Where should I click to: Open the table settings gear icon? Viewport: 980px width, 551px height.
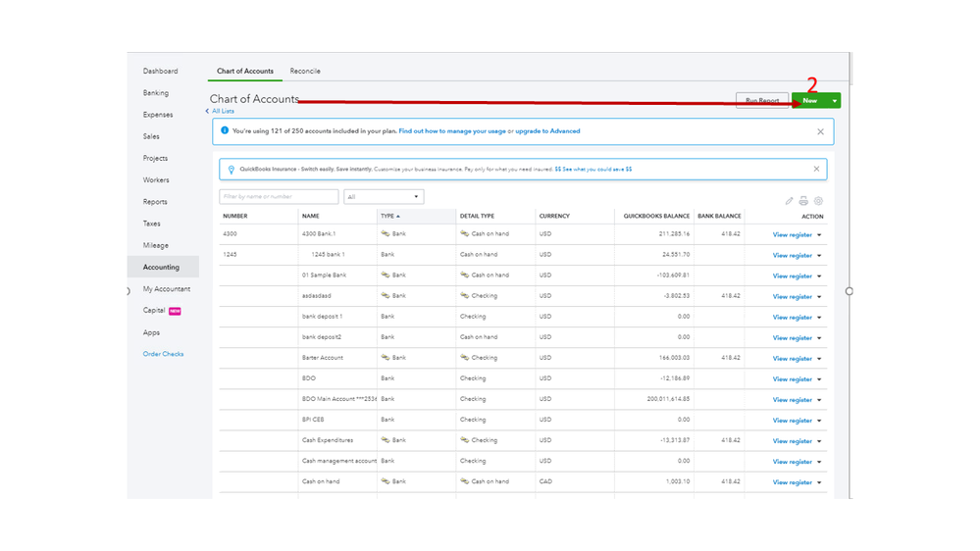[x=818, y=201]
